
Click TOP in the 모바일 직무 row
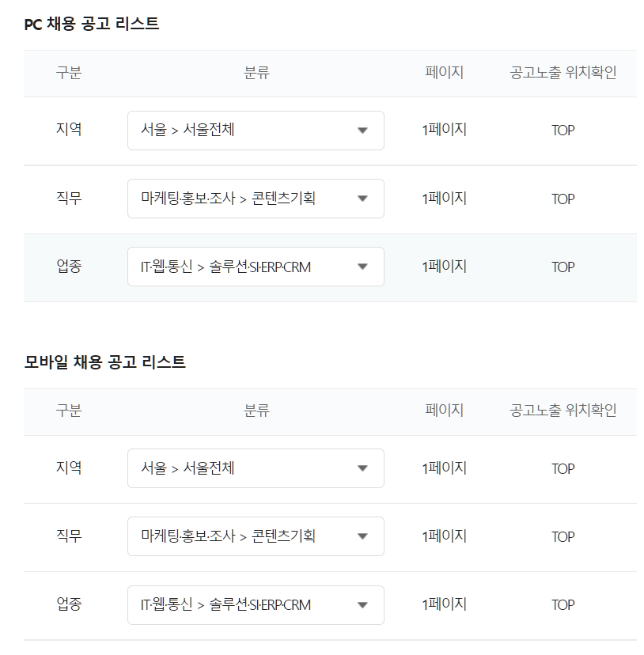563,537
